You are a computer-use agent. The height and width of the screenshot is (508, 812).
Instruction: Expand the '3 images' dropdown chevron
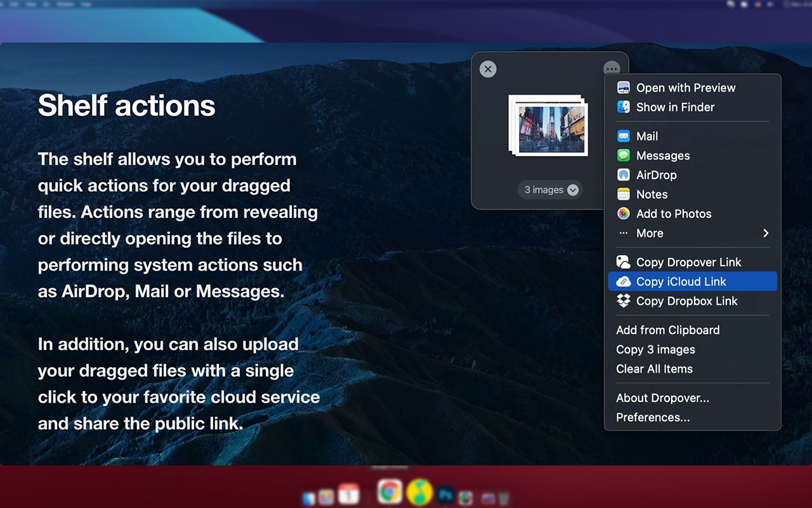tap(573, 190)
